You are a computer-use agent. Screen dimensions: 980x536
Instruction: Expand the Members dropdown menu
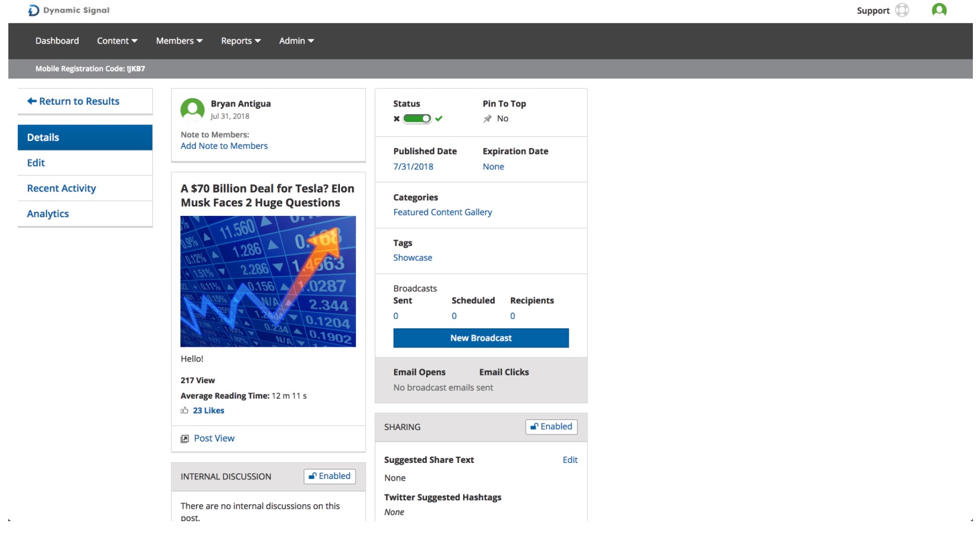(x=179, y=40)
